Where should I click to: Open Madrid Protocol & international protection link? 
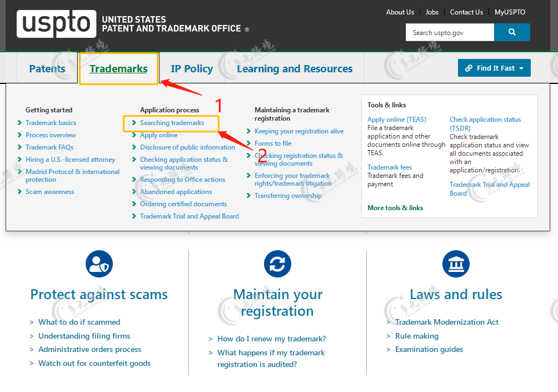click(73, 176)
